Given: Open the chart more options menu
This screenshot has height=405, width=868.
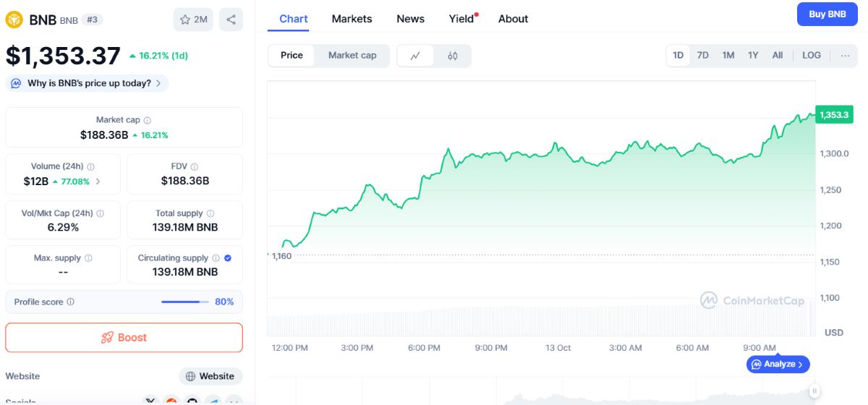Looking at the screenshot, I should tap(845, 55).
